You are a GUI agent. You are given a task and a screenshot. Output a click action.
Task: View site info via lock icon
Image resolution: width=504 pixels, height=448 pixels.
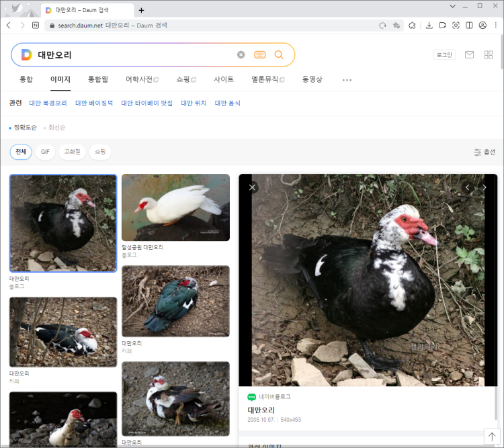(x=52, y=26)
